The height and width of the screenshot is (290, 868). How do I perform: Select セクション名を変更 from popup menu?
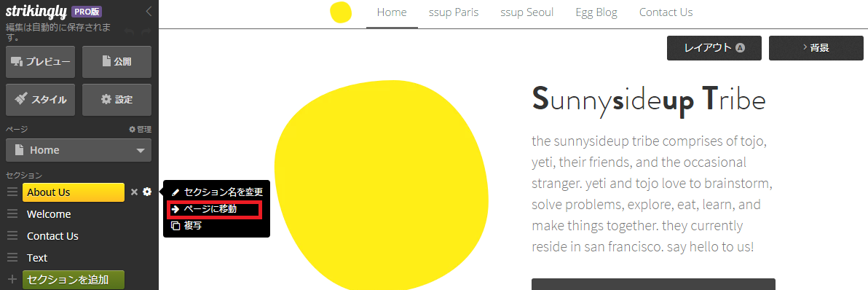coord(216,192)
